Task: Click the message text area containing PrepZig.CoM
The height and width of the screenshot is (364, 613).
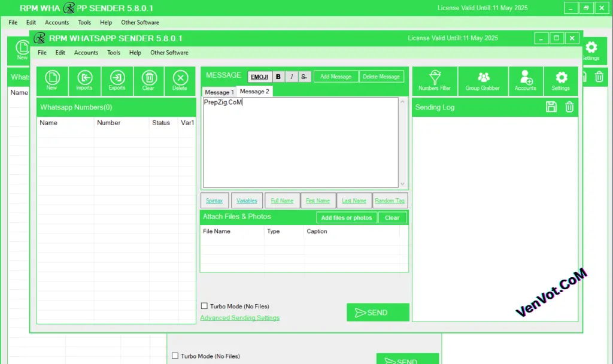Action: [x=301, y=142]
